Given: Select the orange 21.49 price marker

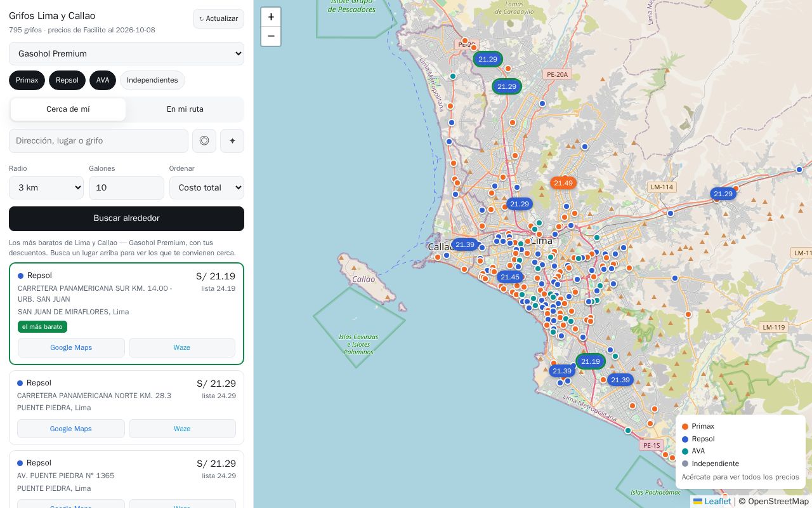Looking at the screenshot, I should [x=563, y=183].
